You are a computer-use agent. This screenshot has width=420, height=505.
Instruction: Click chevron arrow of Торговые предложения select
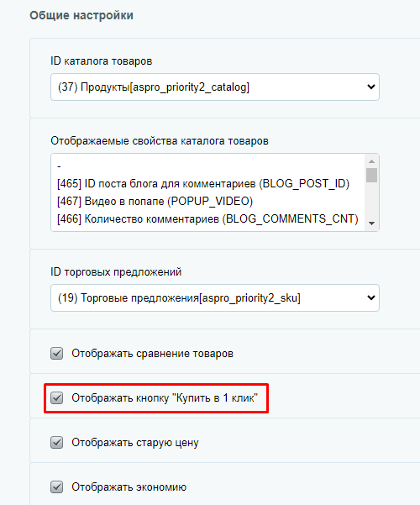tap(371, 298)
